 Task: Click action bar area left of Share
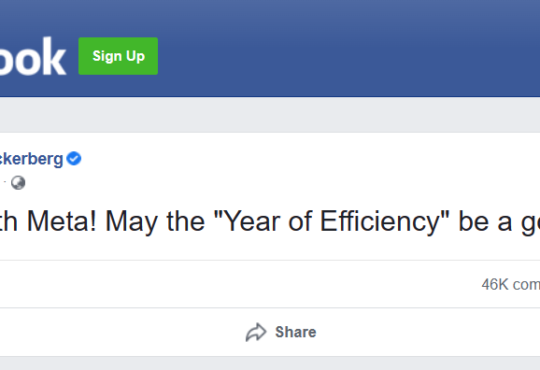point(121,332)
